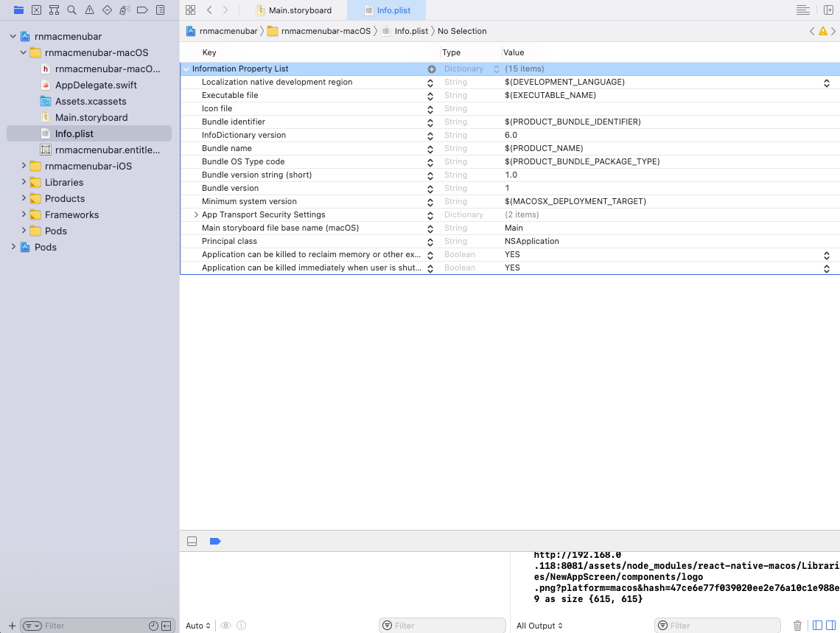Open the editor options menu
The width and height of the screenshot is (840, 633).
point(802,10)
